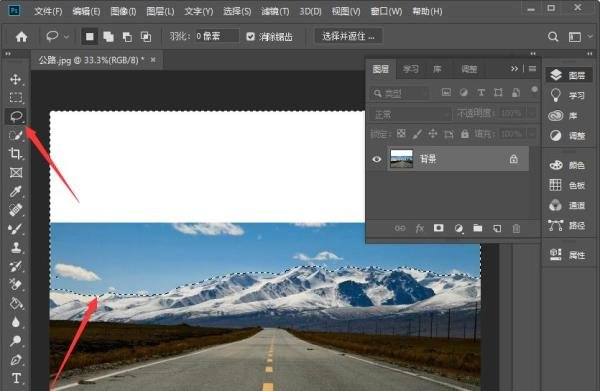Choose Subtract from selection mode
600x391 pixels.
pyautogui.click(x=127, y=37)
